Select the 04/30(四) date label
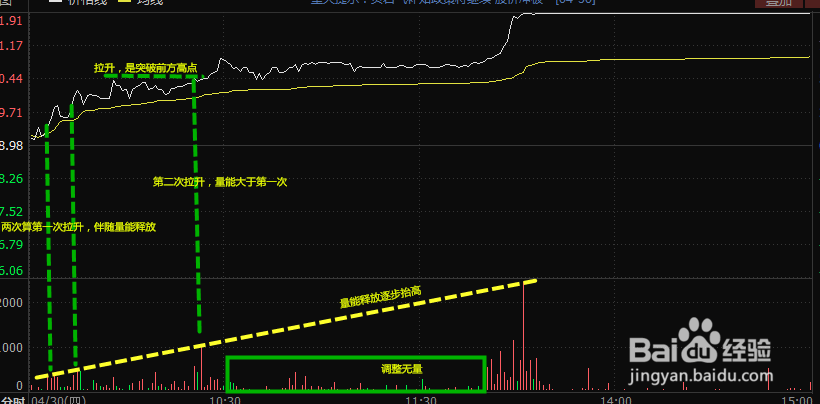 (x=58, y=400)
